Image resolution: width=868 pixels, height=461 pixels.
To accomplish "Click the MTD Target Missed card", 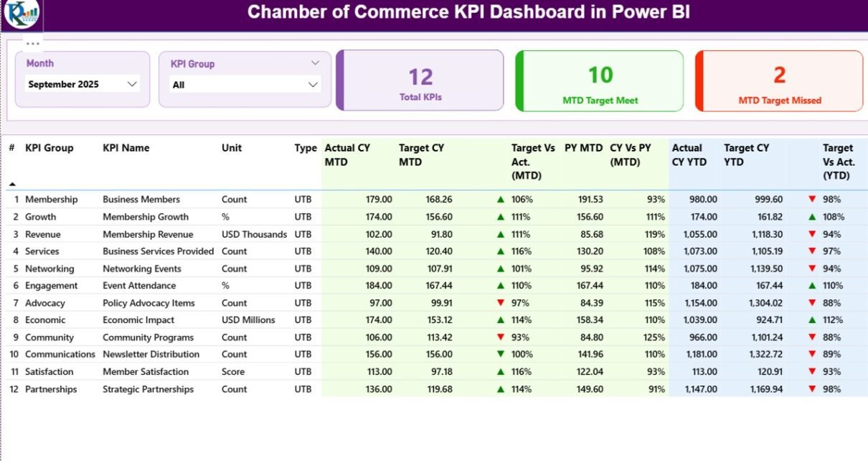I will [779, 81].
